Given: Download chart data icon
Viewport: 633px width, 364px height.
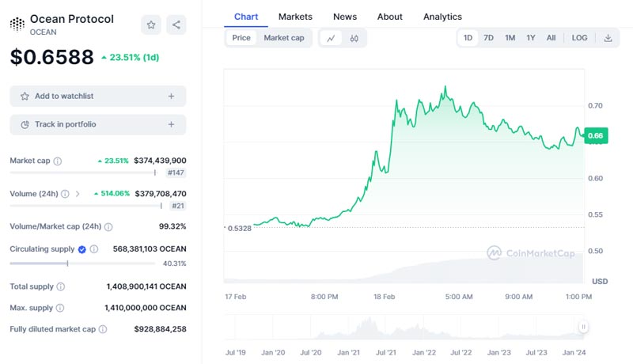Looking at the screenshot, I should pos(608,38).
